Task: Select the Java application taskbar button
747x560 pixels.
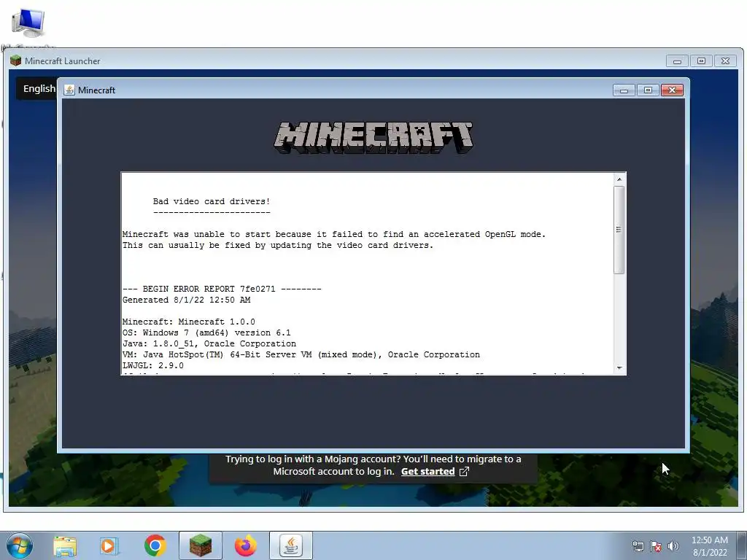Action: (291, 545)
